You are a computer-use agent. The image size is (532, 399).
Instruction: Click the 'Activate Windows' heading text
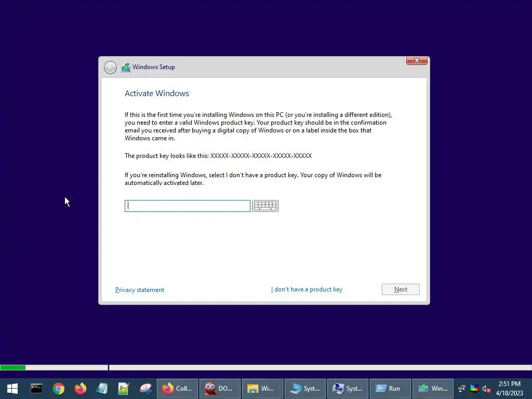tap(157, 94)
